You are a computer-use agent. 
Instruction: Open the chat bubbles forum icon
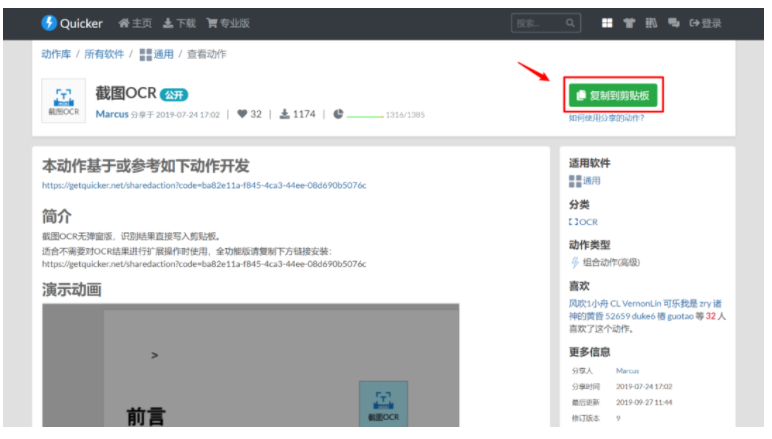[674, 23]
